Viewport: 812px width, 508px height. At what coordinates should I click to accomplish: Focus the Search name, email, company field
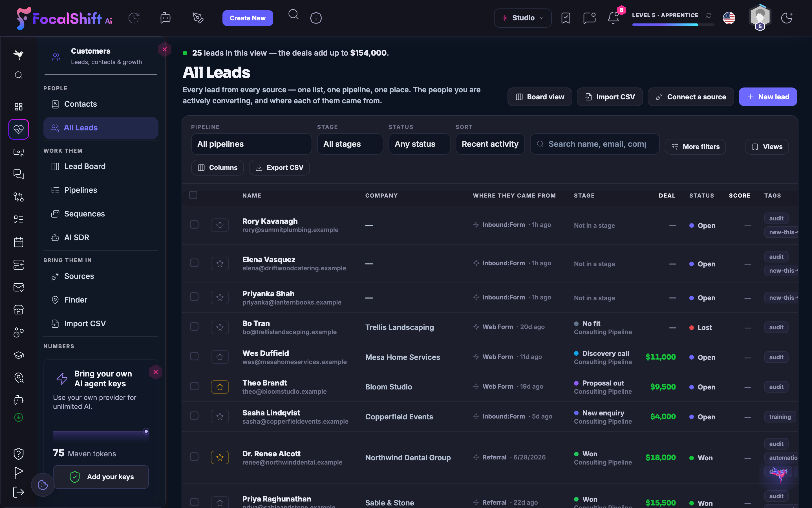[x=595, y=144]
